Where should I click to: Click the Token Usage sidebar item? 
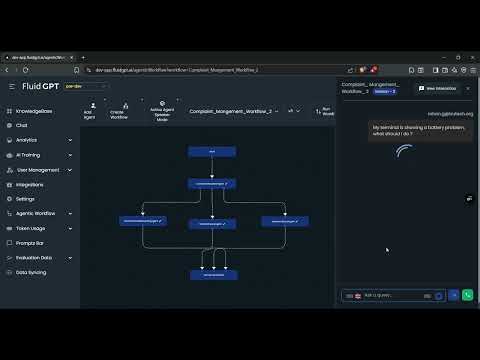(30, 228)
